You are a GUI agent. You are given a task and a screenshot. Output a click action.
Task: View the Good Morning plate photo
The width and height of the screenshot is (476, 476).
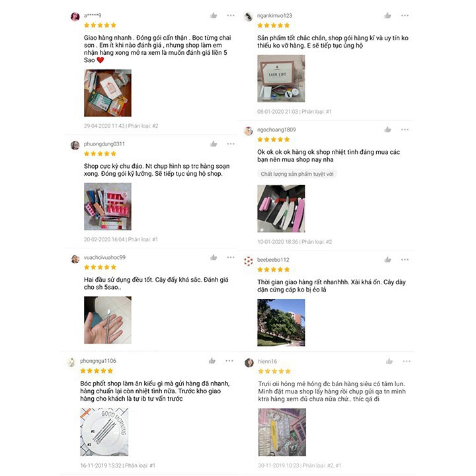pyautogui.click(x=104, y=432)
